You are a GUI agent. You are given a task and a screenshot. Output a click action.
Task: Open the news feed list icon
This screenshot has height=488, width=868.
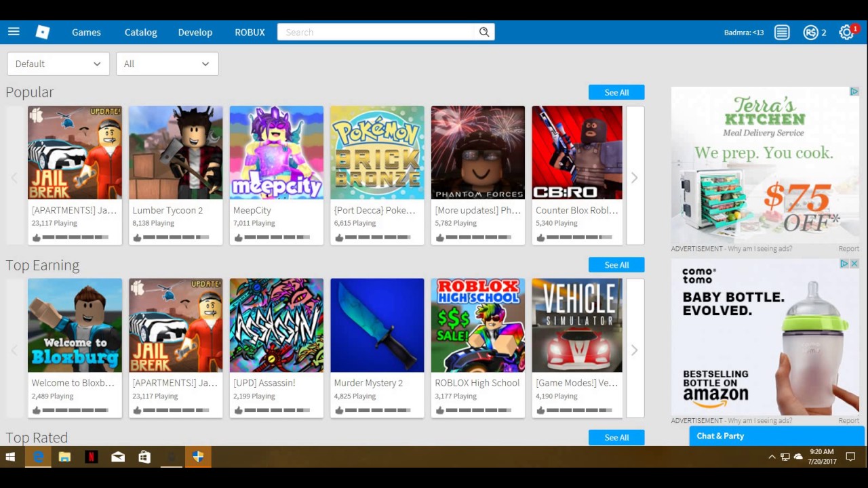click(x=782, y=33)
